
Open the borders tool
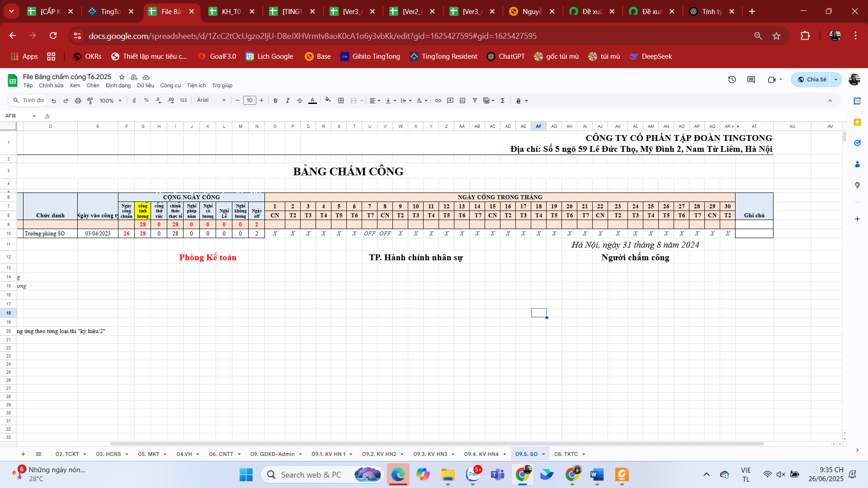[341, 100]
